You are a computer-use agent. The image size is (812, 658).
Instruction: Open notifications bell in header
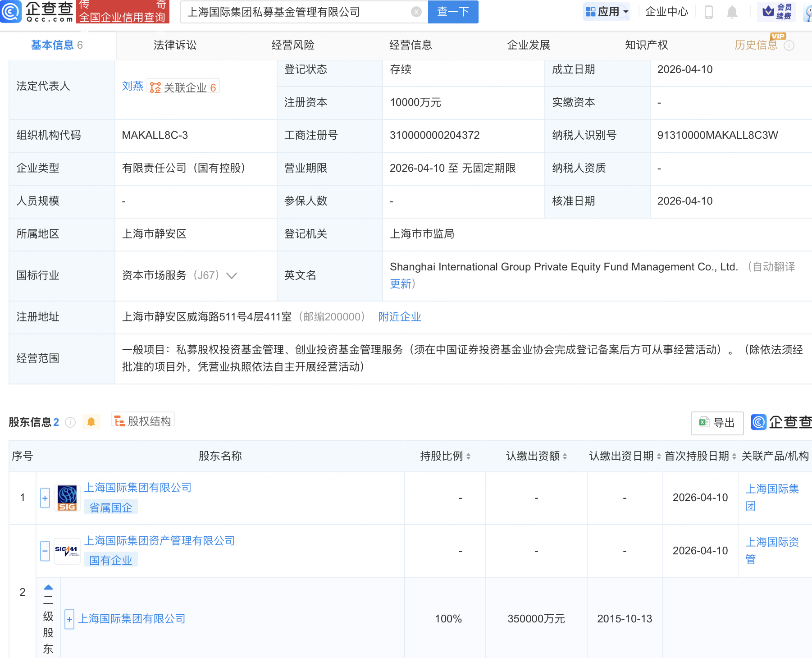[x=732, y=12]
